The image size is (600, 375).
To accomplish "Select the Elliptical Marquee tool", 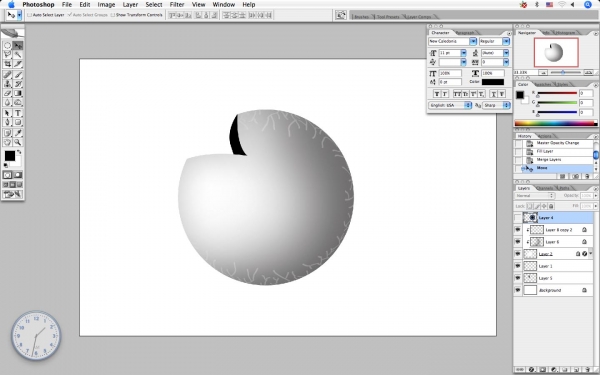I will [x=7, y=46].
